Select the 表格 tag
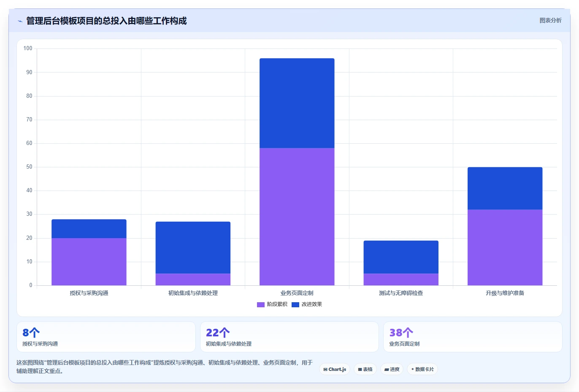The image size is (579, 392). coord(365,369)
